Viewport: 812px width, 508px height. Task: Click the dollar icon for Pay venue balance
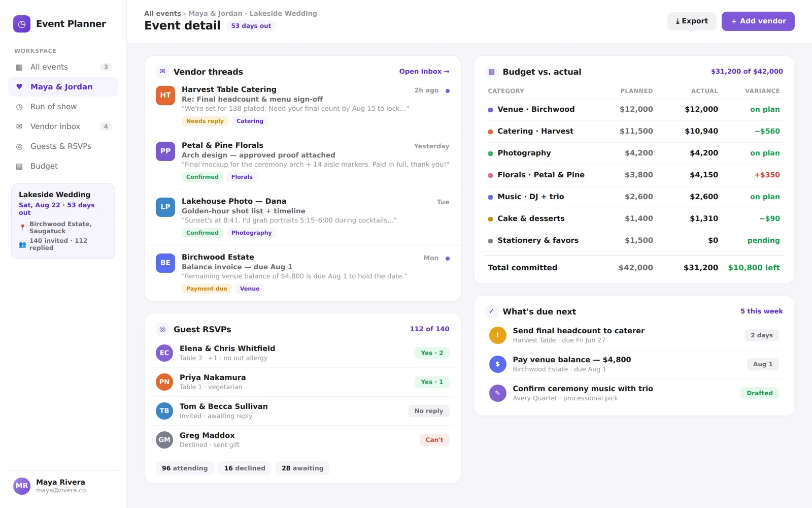coord(497,364)
